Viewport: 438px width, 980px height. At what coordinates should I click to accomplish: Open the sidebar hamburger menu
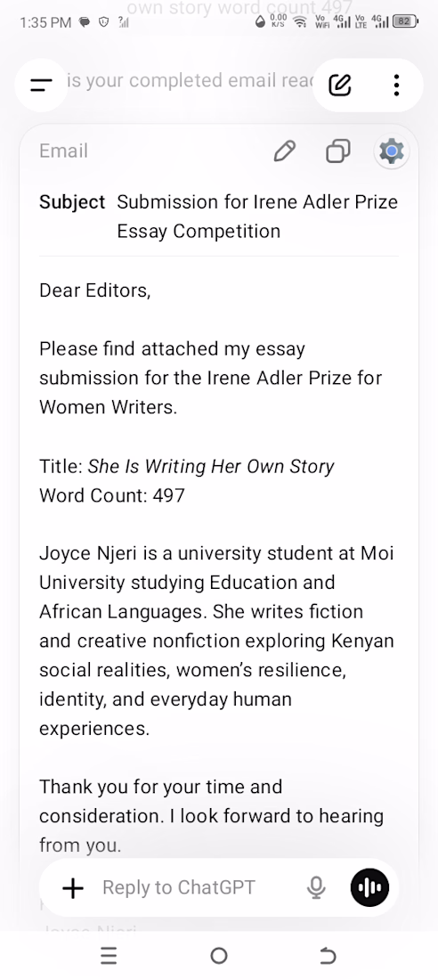click(41, 85)
